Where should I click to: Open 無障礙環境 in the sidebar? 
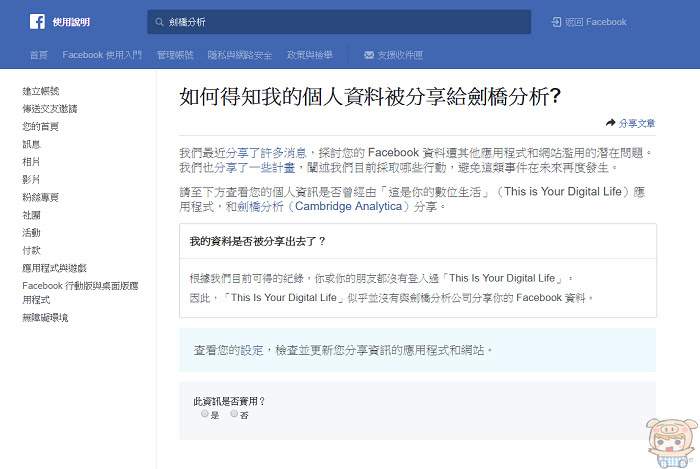(45, 318)
